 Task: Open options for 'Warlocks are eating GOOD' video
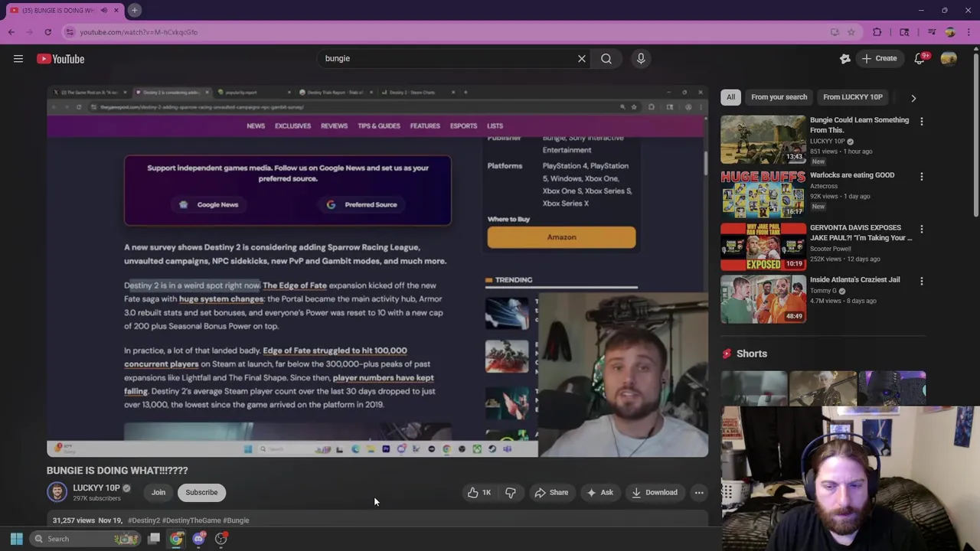point(922,177)
